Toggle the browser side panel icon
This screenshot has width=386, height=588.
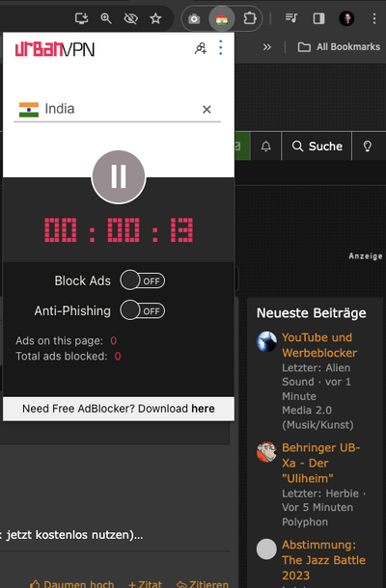(x=318, y=18)
